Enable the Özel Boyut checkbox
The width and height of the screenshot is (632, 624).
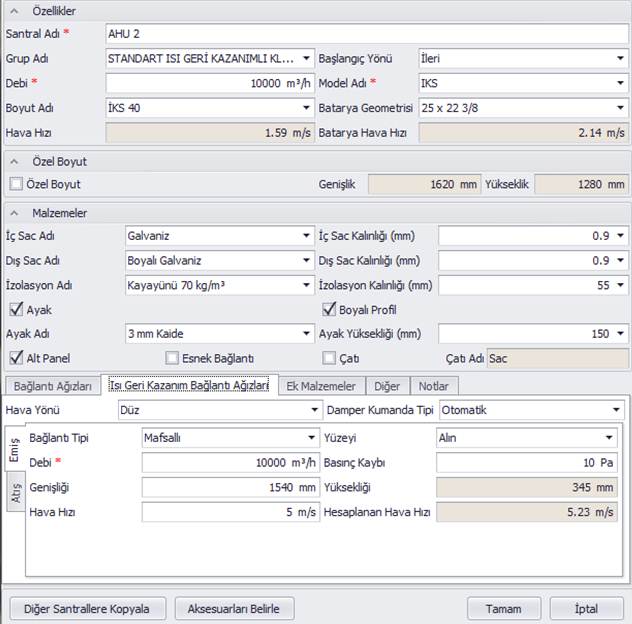click(x=15, y=184)
